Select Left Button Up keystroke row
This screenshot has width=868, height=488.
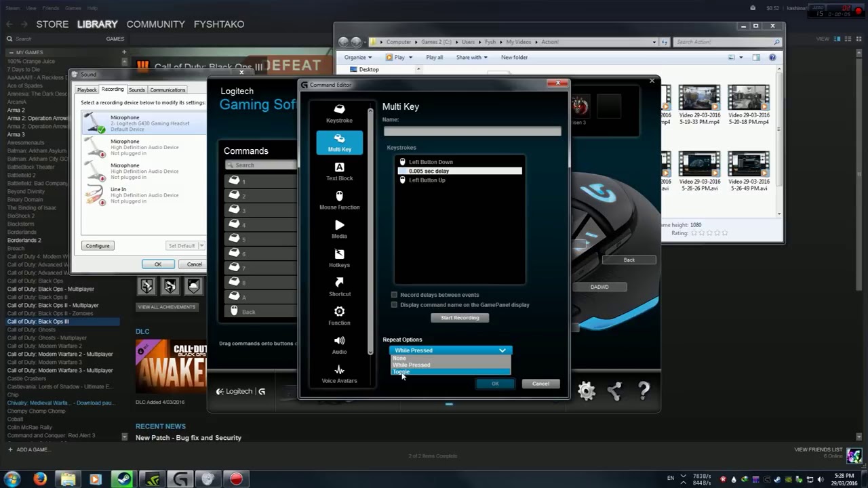click(460, 180)
